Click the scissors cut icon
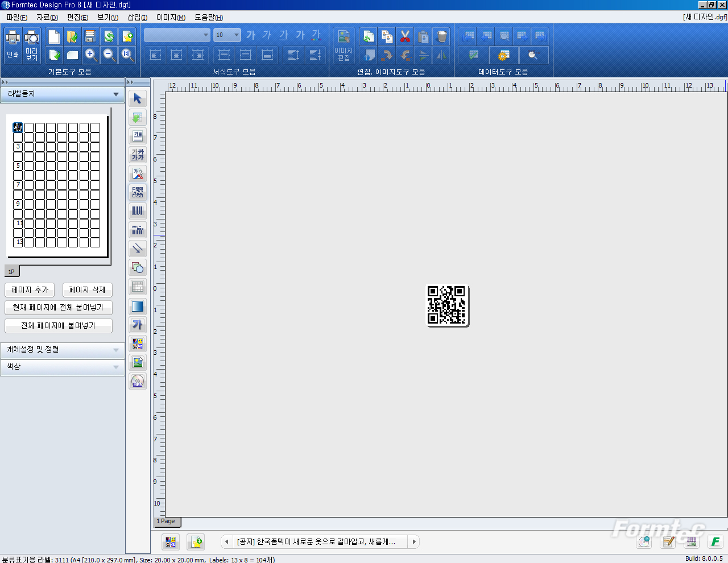 405,37
